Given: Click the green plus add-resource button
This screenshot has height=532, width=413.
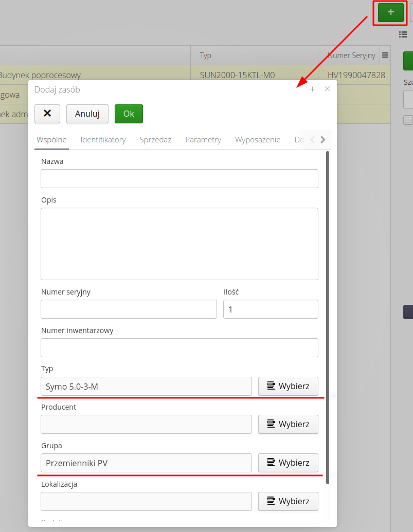Looking at the screenshot, I should point(390,12).
